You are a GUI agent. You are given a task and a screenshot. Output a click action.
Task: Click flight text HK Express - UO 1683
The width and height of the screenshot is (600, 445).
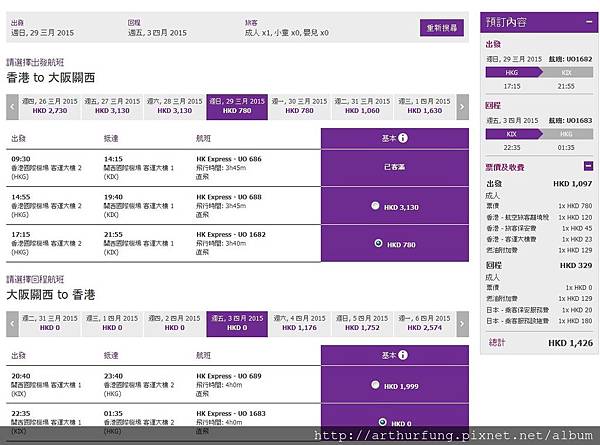[231, 413]
